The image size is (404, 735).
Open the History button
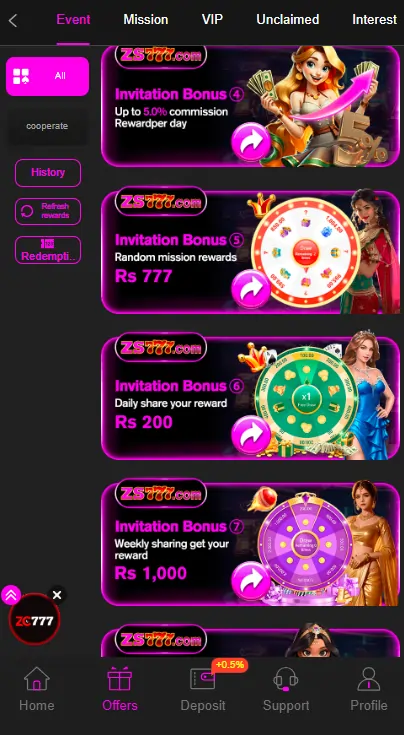(x=48, y=172)
